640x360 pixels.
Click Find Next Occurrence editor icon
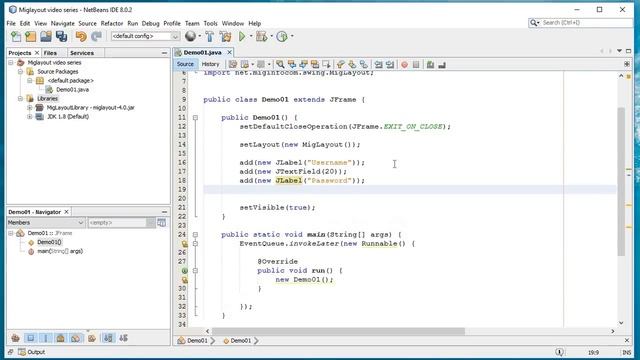[x=303, y=64]
